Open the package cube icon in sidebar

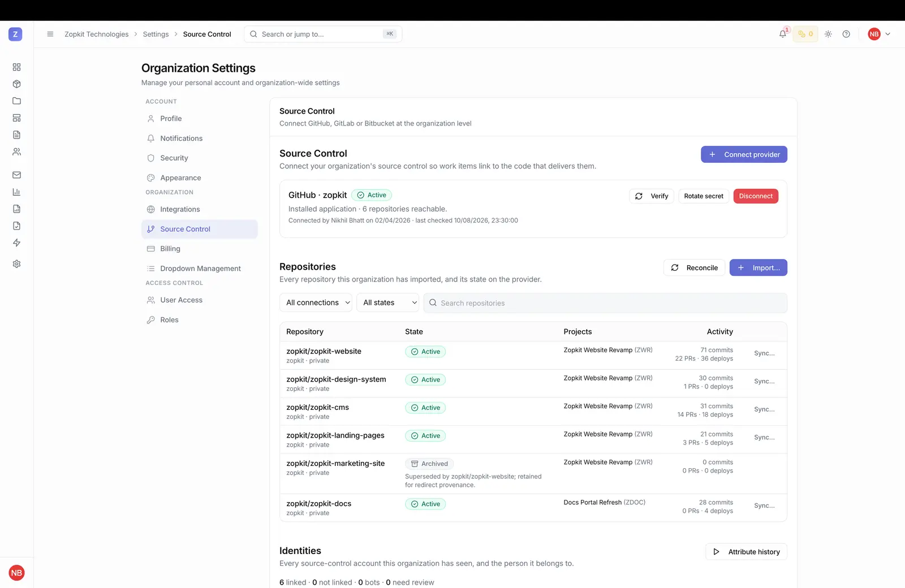pos(17,84)
